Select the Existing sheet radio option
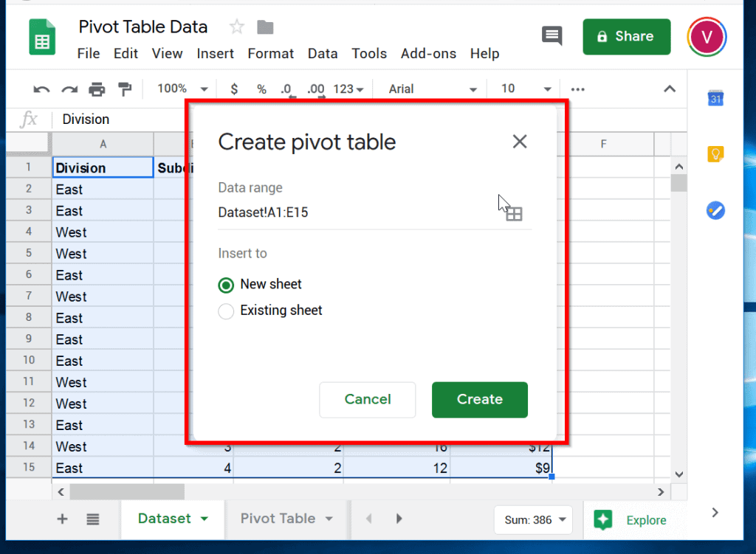The width and height of the screenshot is (756, 554). (x=226, y=311)
